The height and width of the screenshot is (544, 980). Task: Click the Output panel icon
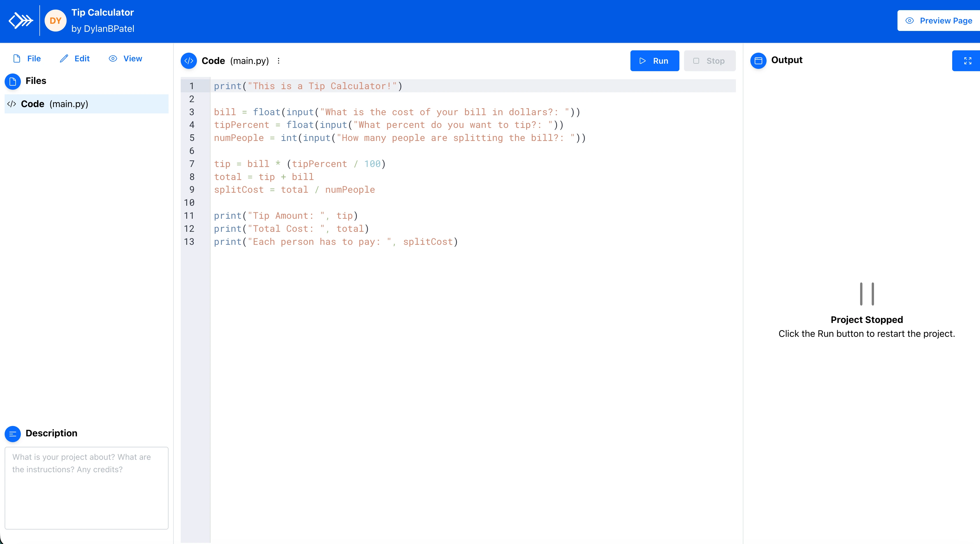[x=758, y=60]
